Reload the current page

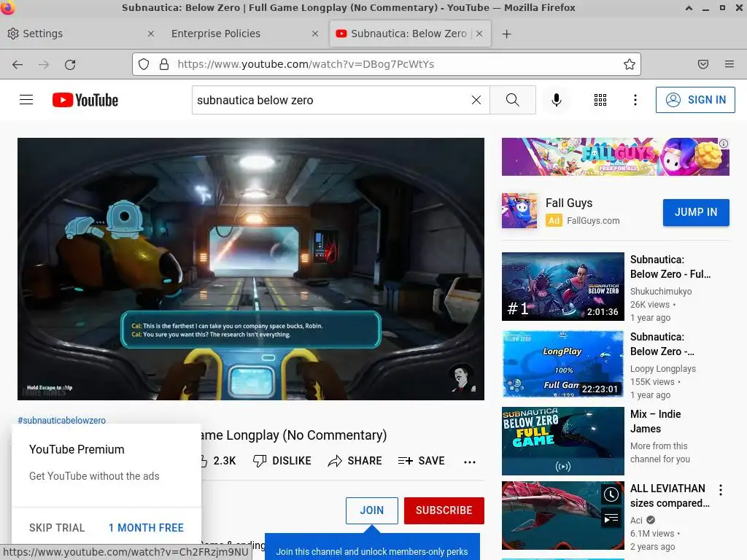click(70, 64)
